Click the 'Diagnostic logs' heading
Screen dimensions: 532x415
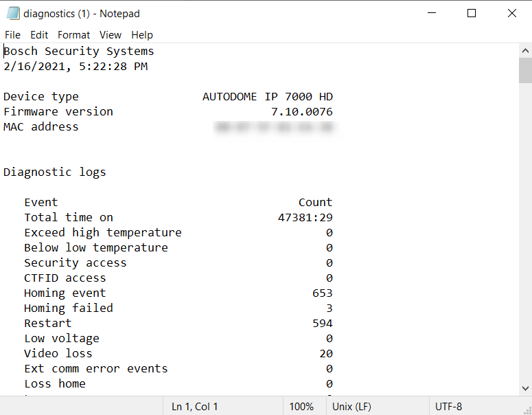55,172
